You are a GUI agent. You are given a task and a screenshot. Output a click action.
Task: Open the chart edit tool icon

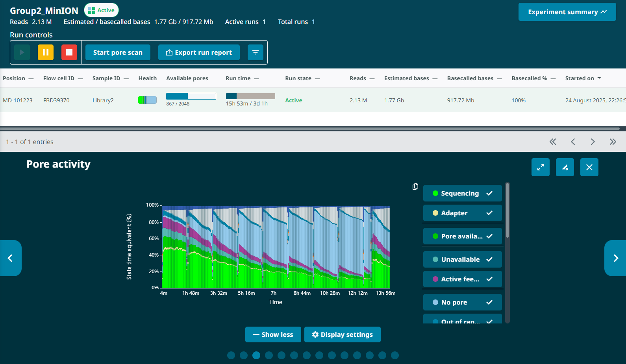point(565,167)
